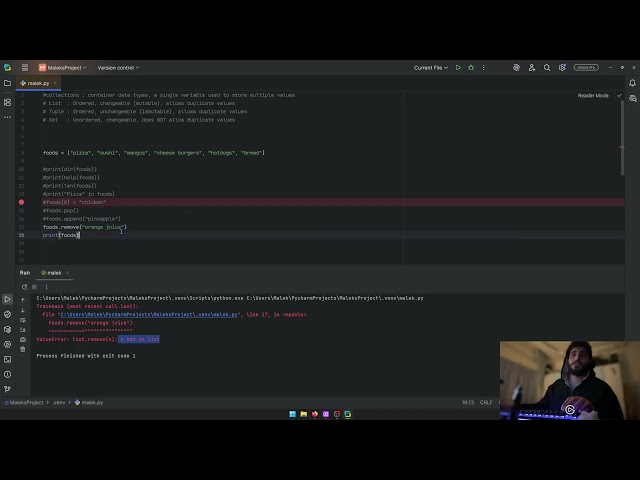640x480 pixels.
Task: Stop the process with the stop square icon
Action: click(34, 287)
